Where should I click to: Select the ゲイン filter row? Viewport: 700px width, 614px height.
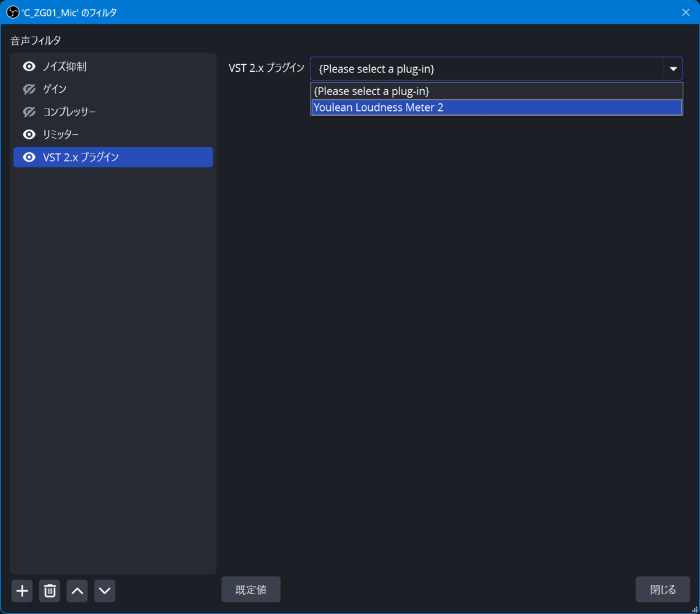coord(113,89)
